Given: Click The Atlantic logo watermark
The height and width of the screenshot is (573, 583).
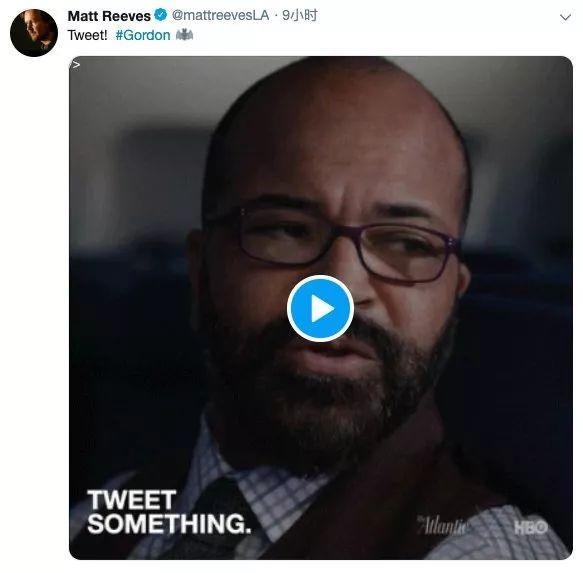Looking at the screenshot, I should click(441, 525).
